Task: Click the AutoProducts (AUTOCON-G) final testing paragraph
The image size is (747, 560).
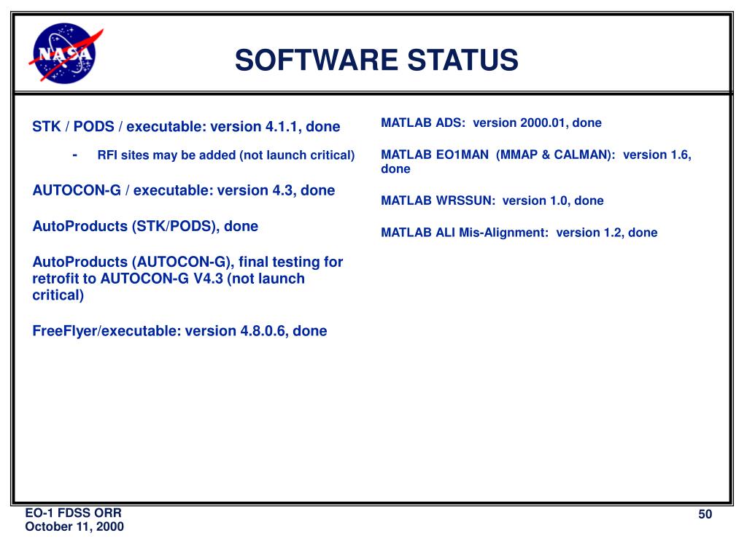Action: [187, 279]
